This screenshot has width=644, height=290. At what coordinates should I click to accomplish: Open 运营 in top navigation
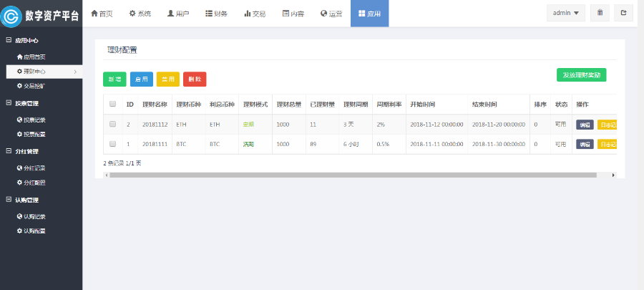pos(331,14)
